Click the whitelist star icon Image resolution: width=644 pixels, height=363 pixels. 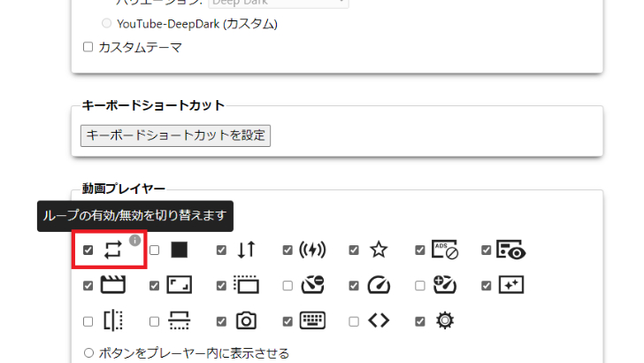click(379, 250)
